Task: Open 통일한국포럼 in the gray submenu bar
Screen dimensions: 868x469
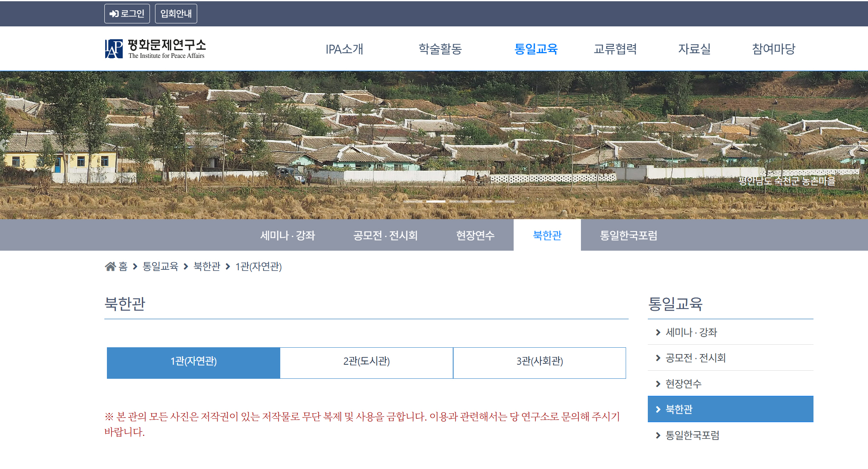Action: pos(628,235)
